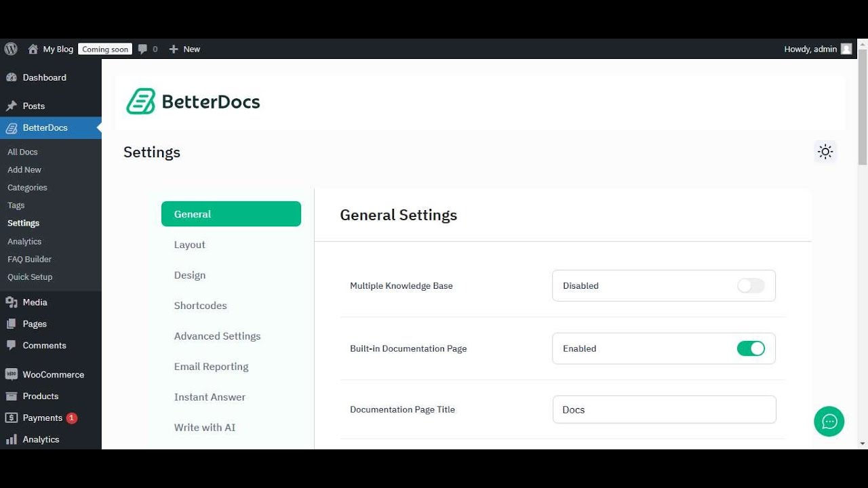Image resolution: width=868 pixels, height=488 pixels.
Task: Click the Payments notification badge
Action: 72,418
